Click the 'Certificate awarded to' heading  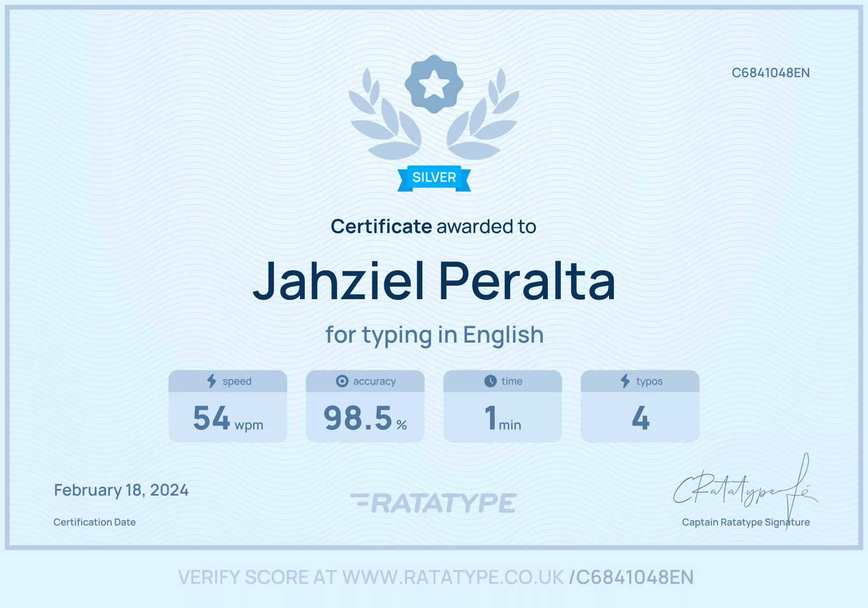[434, 226]
